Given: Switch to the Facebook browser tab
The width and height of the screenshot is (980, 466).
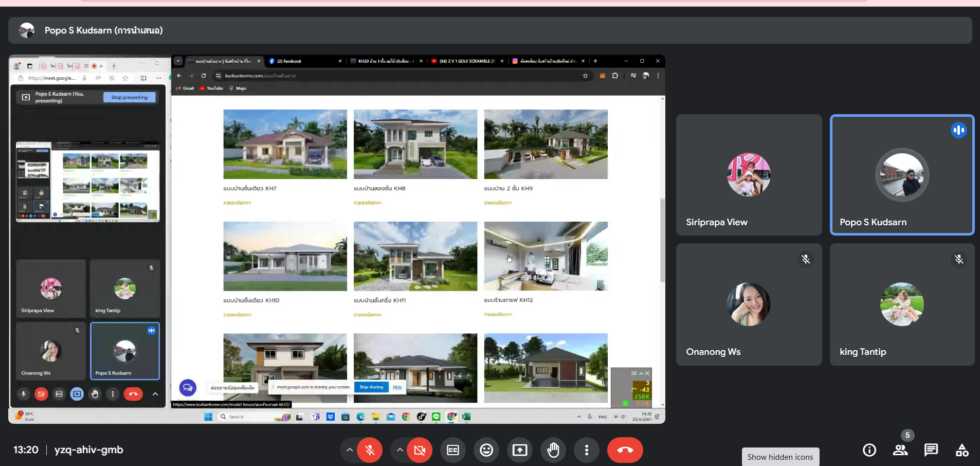Looking at the screenshot, I should 303,61.
